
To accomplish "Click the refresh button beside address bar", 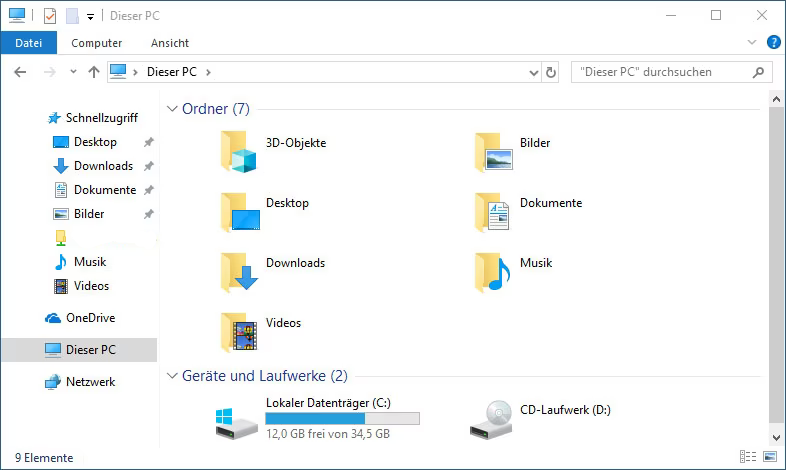I will 550,72.
